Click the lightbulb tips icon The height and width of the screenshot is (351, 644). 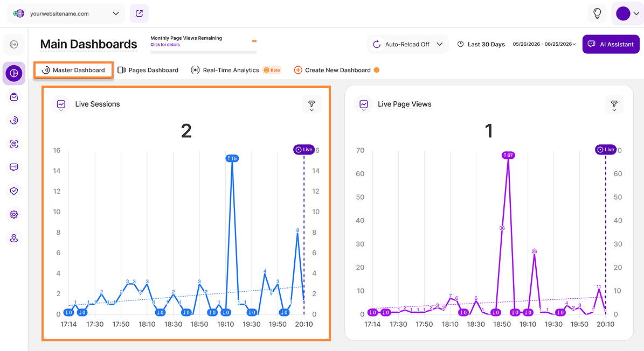597,13
